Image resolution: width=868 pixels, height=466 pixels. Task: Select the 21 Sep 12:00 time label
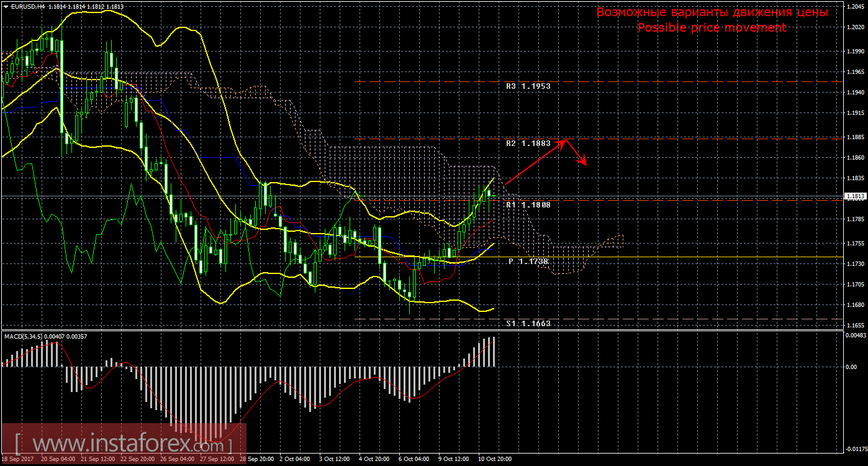pyautogui.click(x=97, y=459)
